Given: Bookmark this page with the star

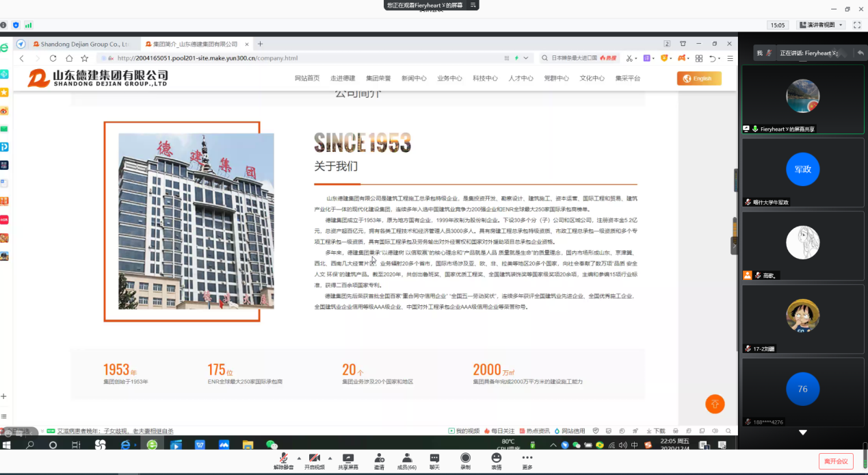Looking at the screenshot, I should [x=85, y=58].
